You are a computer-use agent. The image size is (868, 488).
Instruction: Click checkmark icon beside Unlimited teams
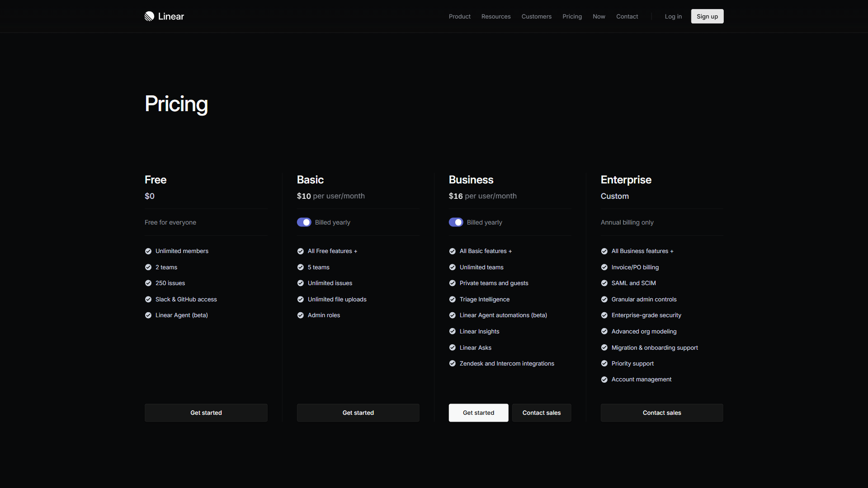[x=453, y=267]
